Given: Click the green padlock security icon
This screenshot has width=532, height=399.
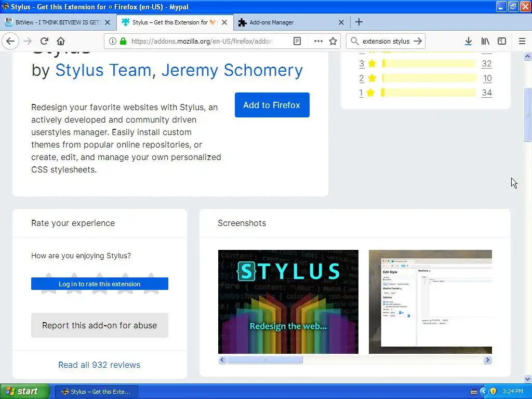Looking at the screenshot, I should coord(123,41).
